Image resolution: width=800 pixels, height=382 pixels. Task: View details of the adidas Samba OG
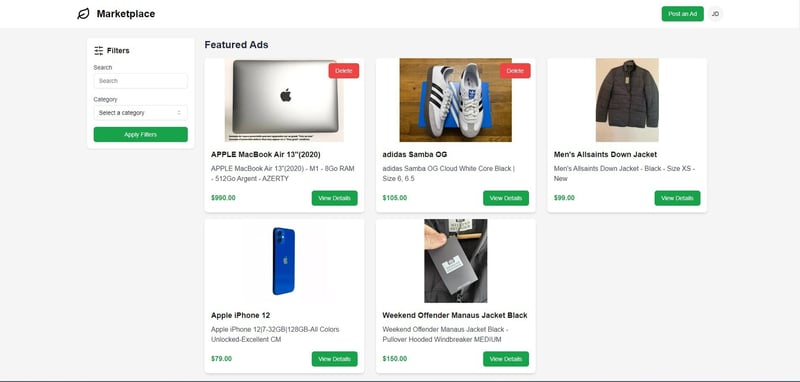coord(506,198)
